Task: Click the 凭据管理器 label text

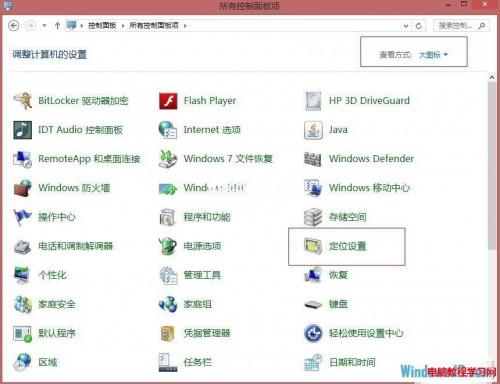Action: tap(207, 333)
